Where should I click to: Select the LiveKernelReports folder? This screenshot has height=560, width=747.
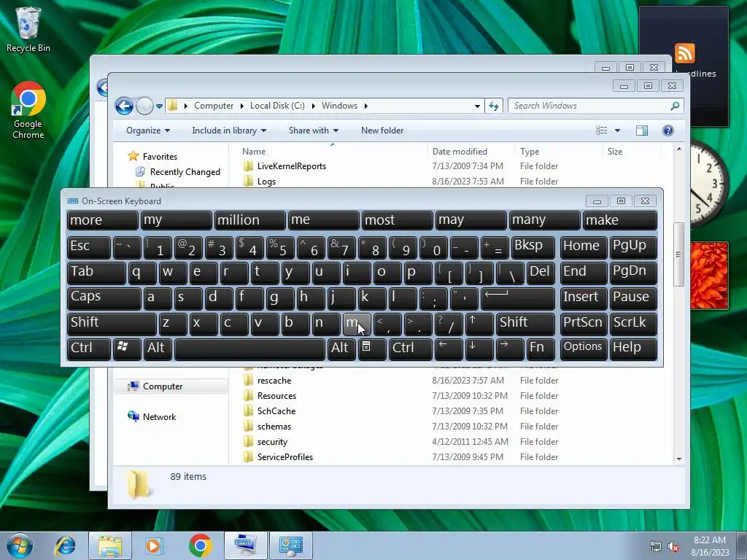(292, 166)
